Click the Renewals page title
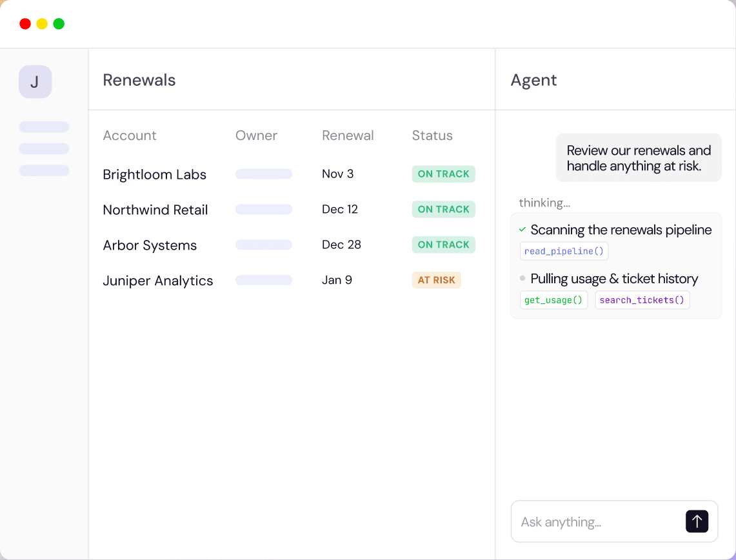Image resolution: width=736 pixels, height=560 pixels. point(139,80)
